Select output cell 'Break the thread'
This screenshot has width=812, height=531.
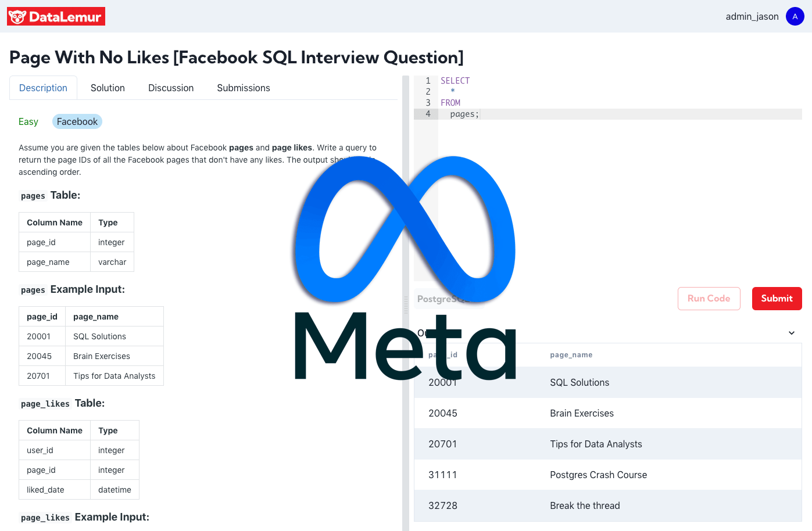pos(585,505)
